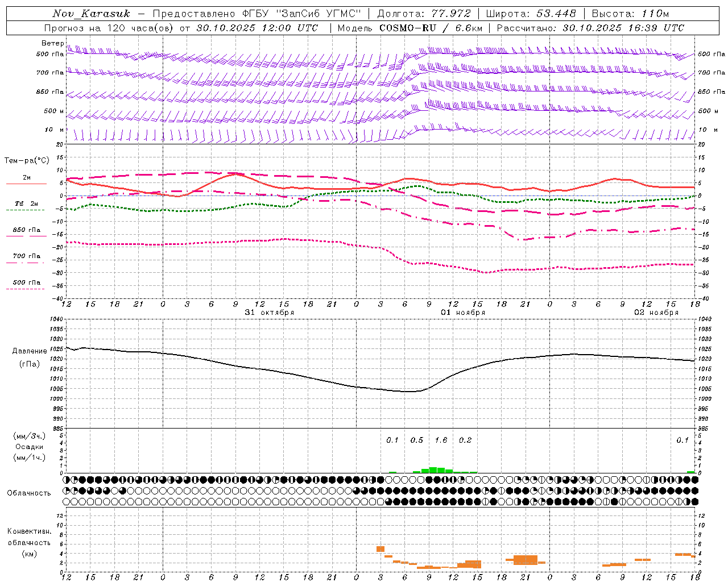Click the Конвективн. label
This screenshot has width=728, height=582.
pos(29,531)
